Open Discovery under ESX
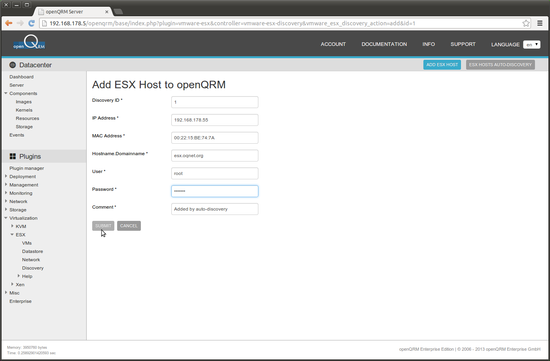The width and height of the screenshot is (550, 361). (33, 268)
